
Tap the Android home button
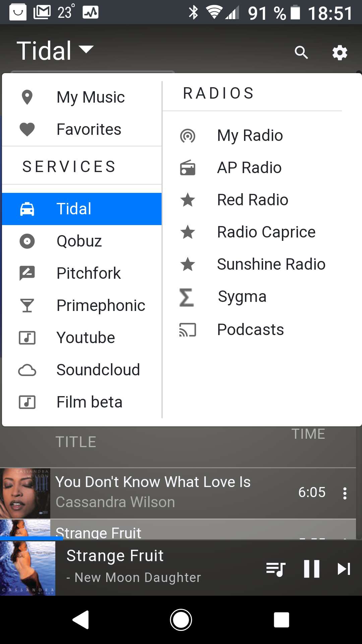tap(181, 620)
